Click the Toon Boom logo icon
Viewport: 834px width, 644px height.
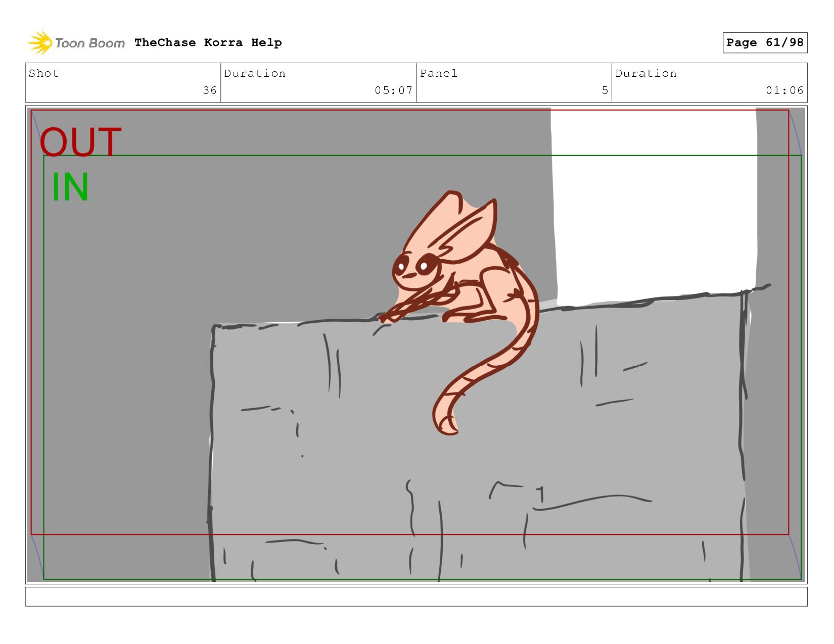(40, 43)
